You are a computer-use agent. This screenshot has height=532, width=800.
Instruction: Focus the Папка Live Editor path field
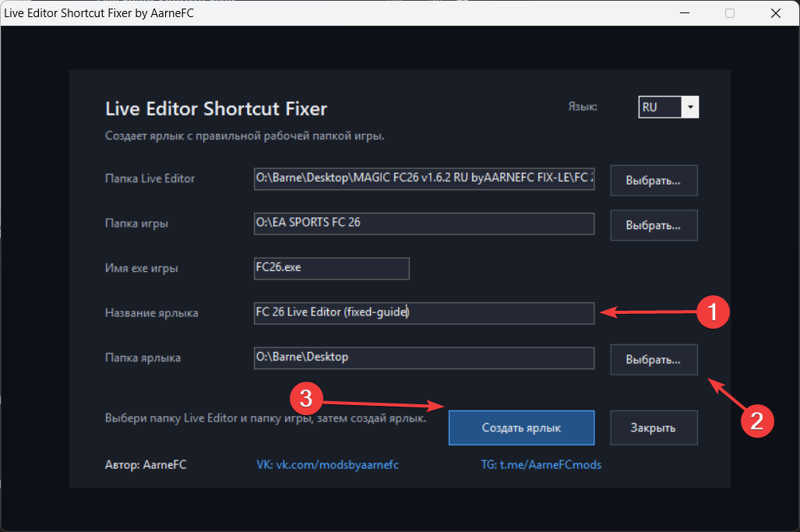(x=424, y=179)
